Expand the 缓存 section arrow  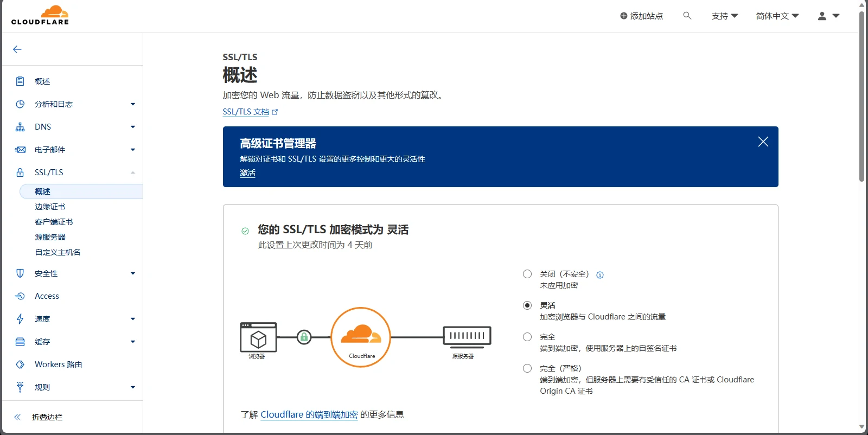click(133, 342)
